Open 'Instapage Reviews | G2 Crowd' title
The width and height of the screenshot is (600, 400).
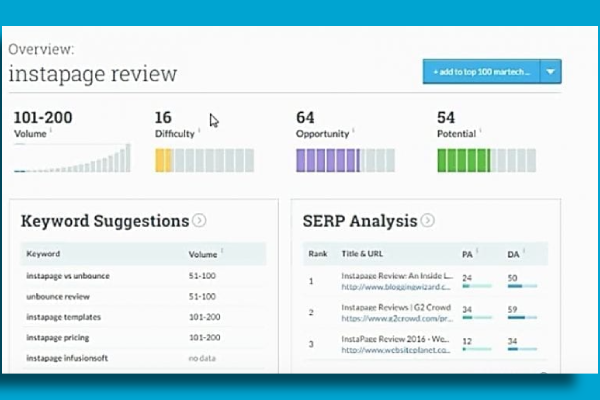point(396,307)
